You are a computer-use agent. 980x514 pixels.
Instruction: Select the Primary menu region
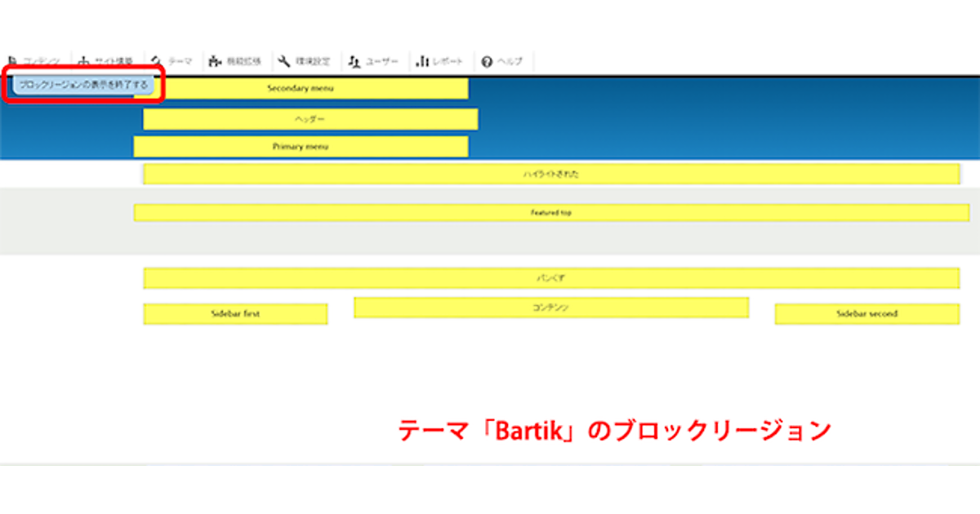301,147
